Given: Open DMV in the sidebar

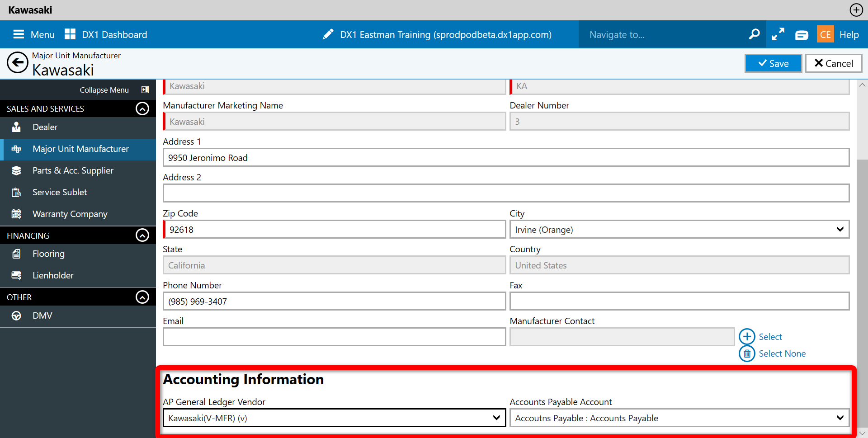Looking at the screenshot, I should (x=78, y=316).
